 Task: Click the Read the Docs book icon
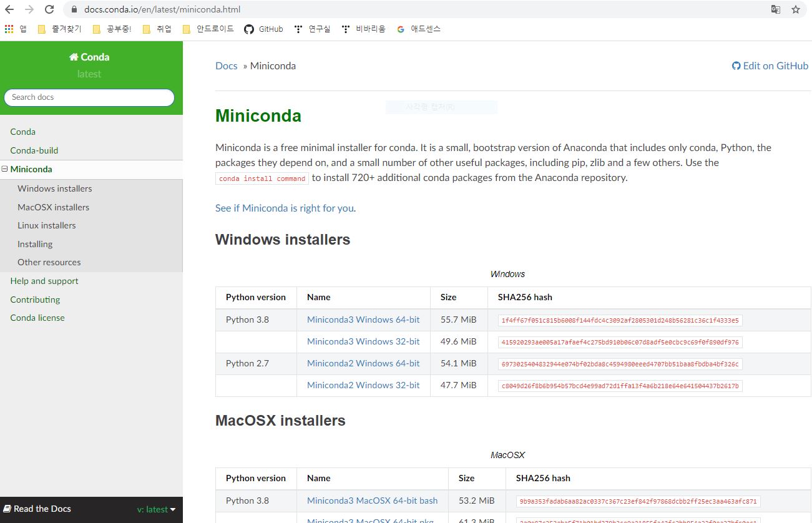coord(7,509)
